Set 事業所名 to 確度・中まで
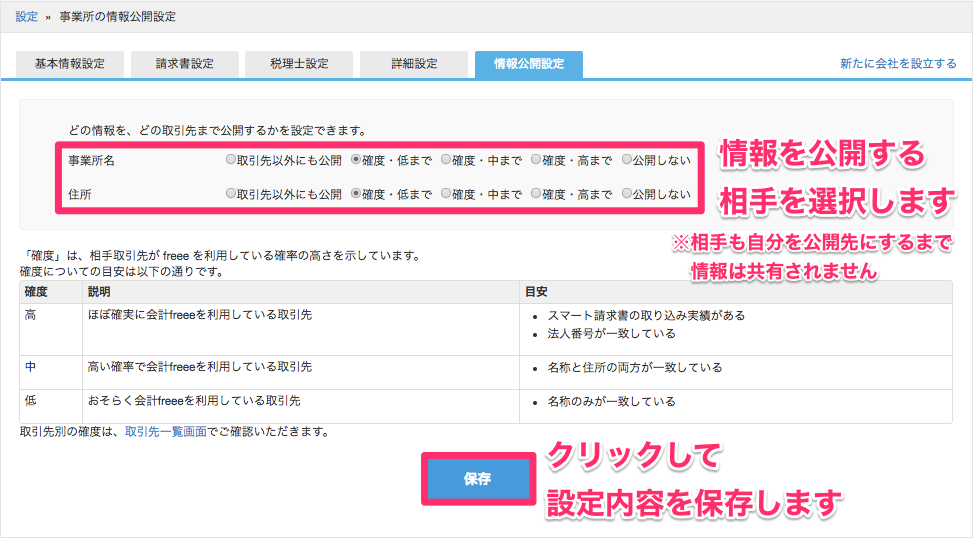 click(446, 160)
